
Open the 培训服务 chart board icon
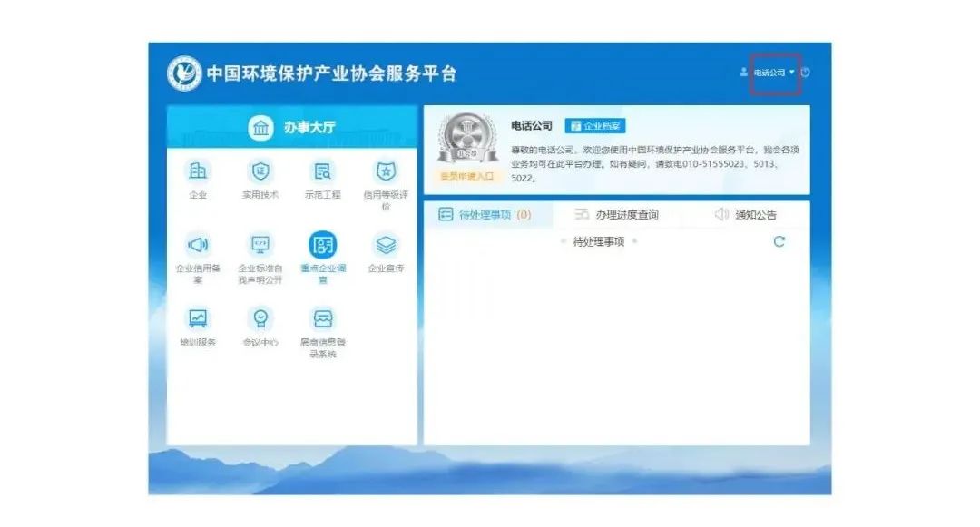pos(198,318)
